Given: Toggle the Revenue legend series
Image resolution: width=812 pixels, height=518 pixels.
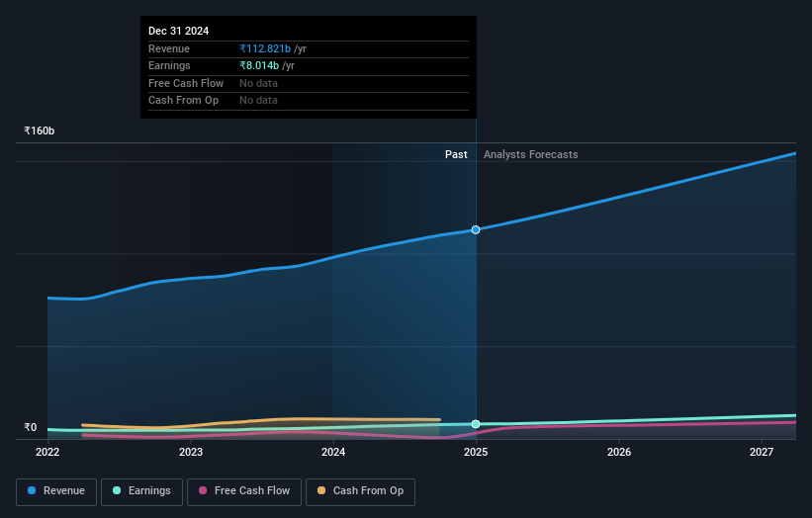Looking at the screenshot, I should (x=56, y=491).
